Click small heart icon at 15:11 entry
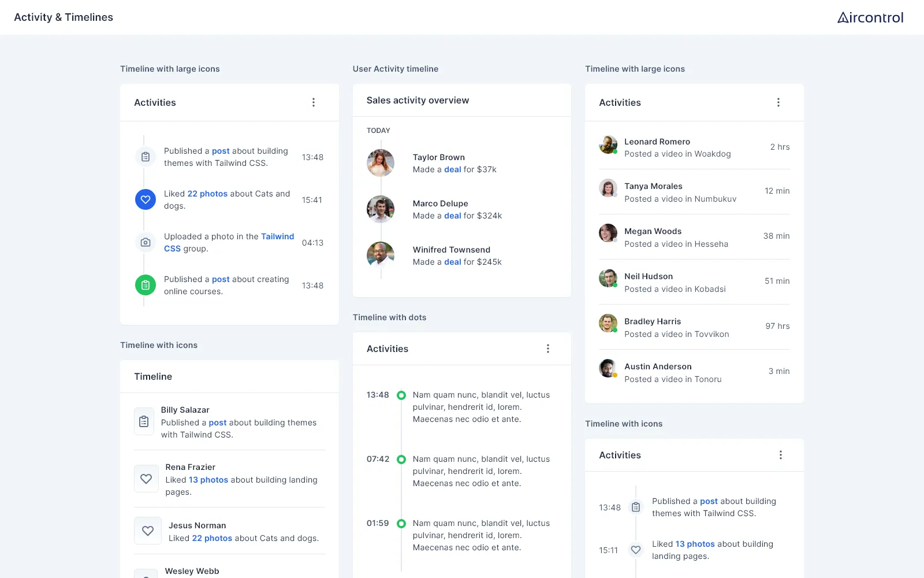 pos(636,550)
